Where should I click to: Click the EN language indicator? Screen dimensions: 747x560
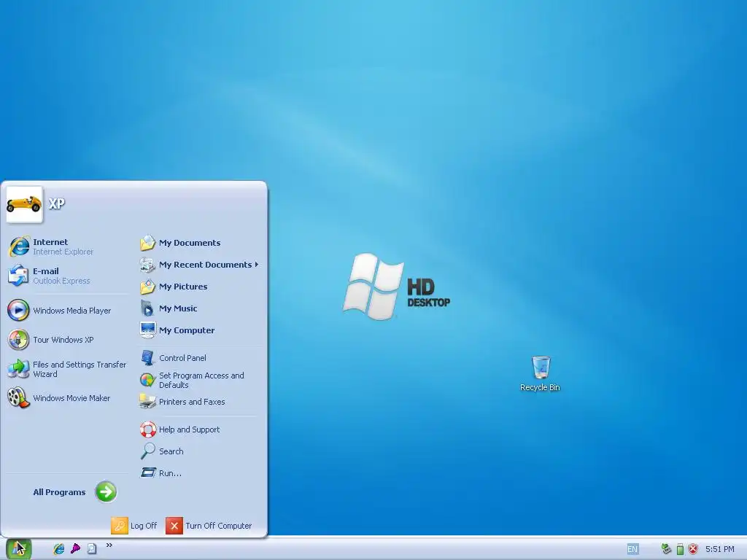632,549
